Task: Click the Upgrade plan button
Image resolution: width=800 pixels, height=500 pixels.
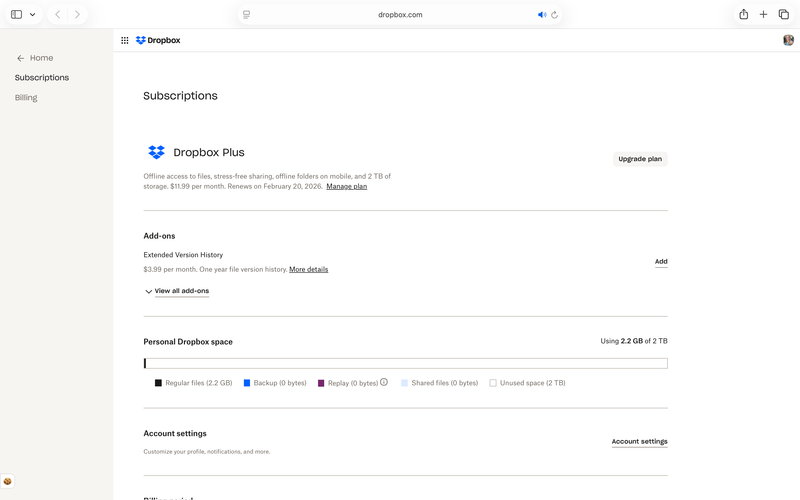Action: coord(640,159)
